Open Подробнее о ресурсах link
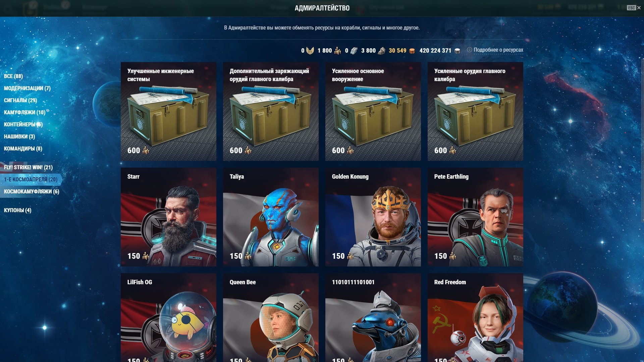644x362 pixels. (498, 50)
